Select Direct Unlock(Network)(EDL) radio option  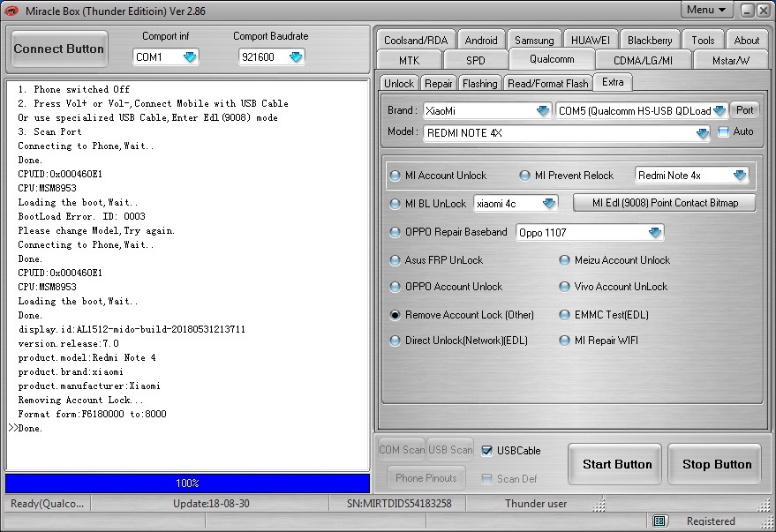click(x=395, y=341)
